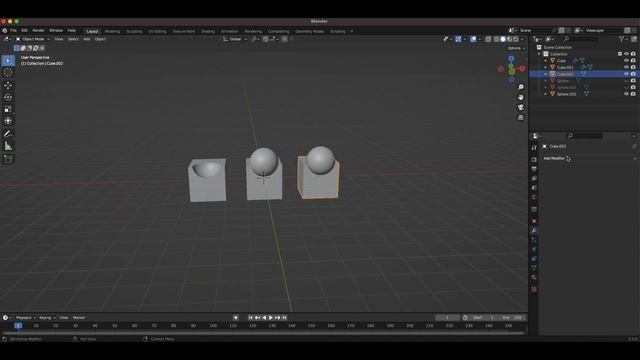Open the File menu
Screen dimensions: 640x360
pyautogui.click(x=13, y=31)
